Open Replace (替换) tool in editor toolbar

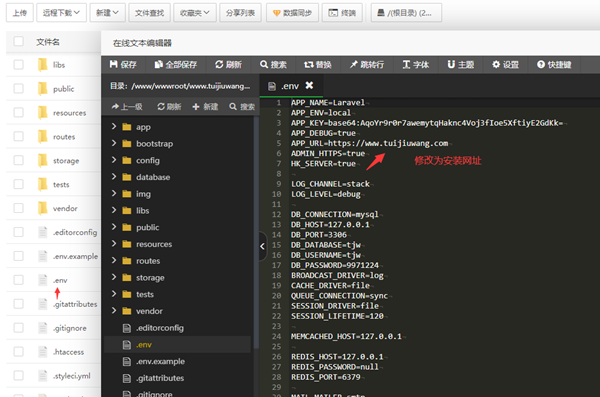point(318,64)
